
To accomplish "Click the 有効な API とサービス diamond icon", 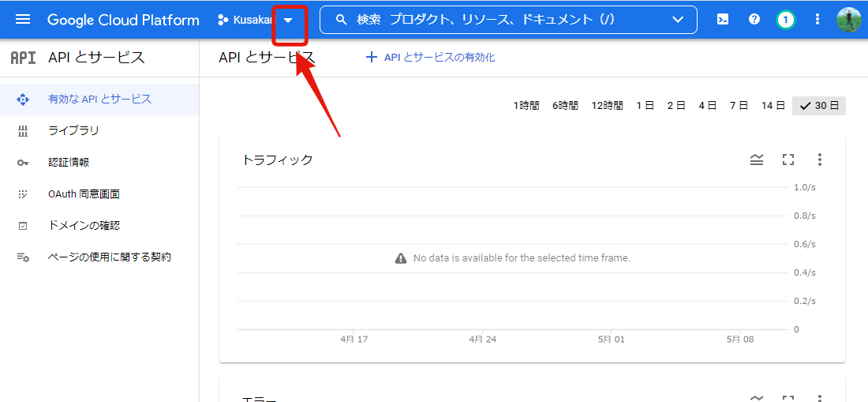I will pyautogui.click(x=23, y=100).
